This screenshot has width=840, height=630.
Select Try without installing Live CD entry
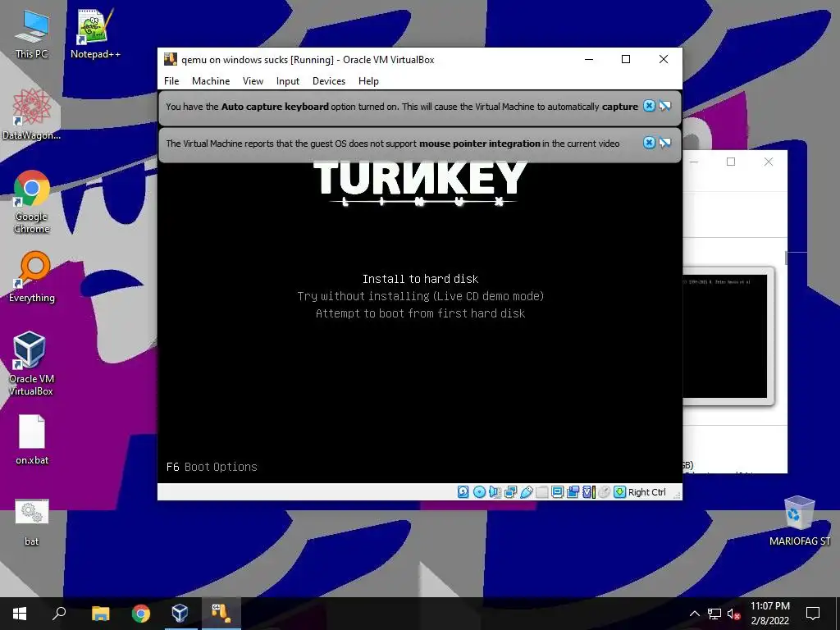coord(421,295)
